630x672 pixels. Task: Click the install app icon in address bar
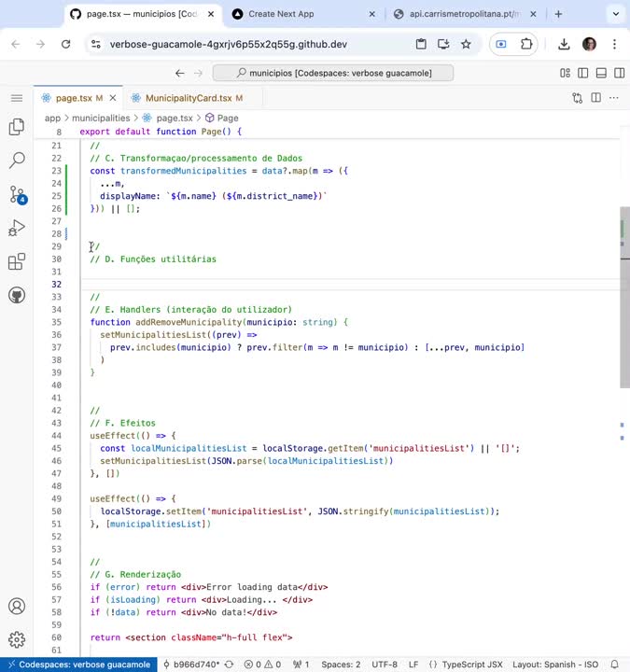coord(443,44)
